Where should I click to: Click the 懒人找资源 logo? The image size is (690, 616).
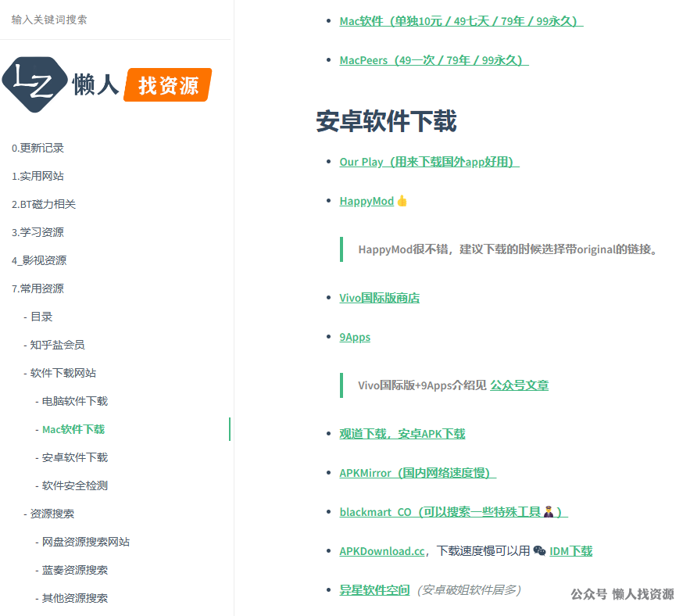pos(107,84)
